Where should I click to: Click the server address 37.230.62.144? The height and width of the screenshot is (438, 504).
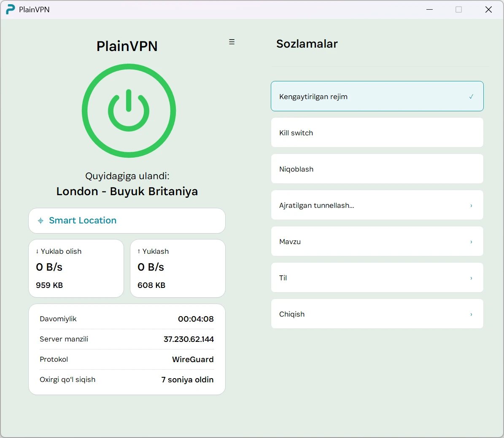tap(189, 339)
